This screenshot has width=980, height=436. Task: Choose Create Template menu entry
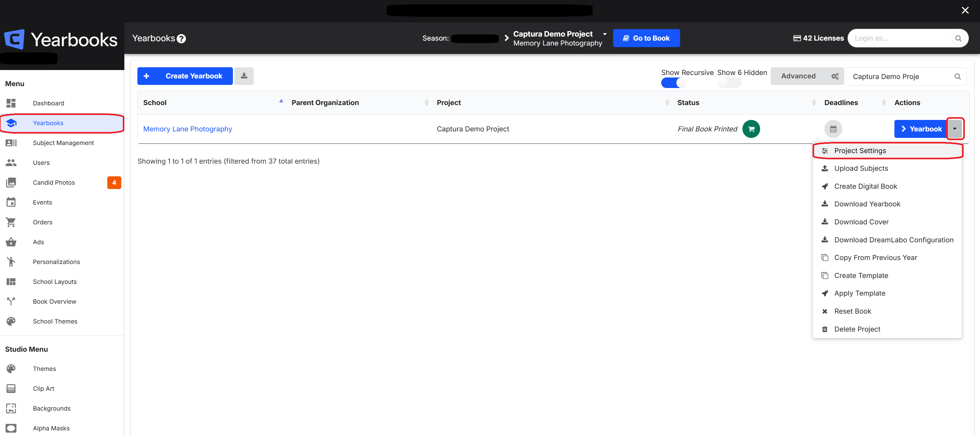click(887, 275)
